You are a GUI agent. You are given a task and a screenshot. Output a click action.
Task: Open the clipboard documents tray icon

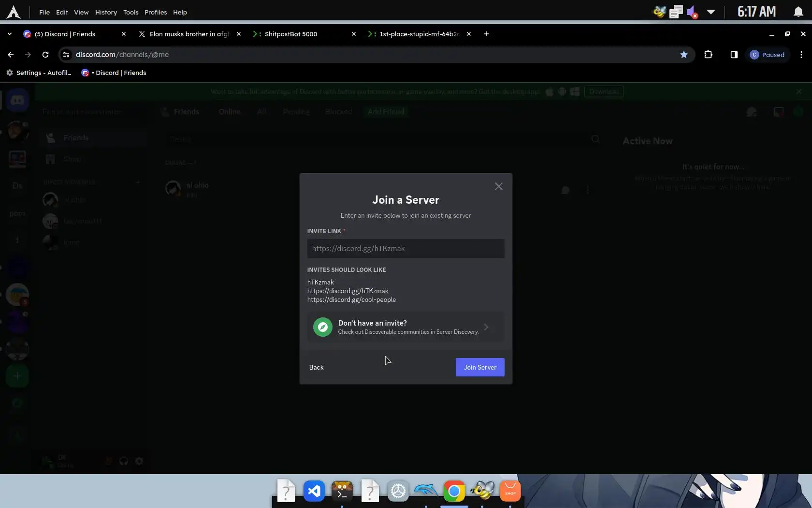pos(676,12)
